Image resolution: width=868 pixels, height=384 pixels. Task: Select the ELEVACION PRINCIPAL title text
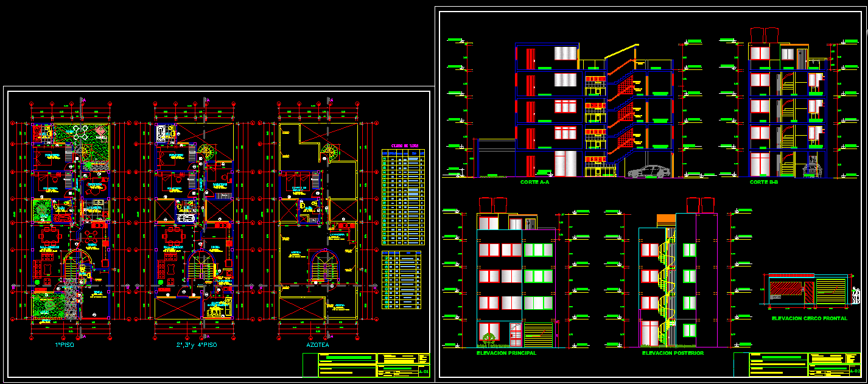coord(506,353)
